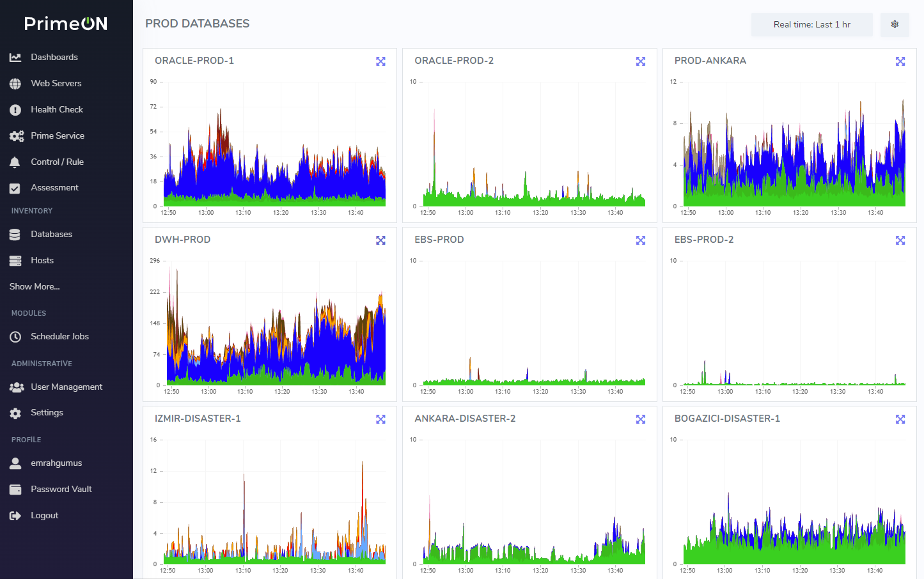Expand the EBS-PROD-2 chart to fullscreen
This screenshot has width=924, height=579.
tap(900, 240)
